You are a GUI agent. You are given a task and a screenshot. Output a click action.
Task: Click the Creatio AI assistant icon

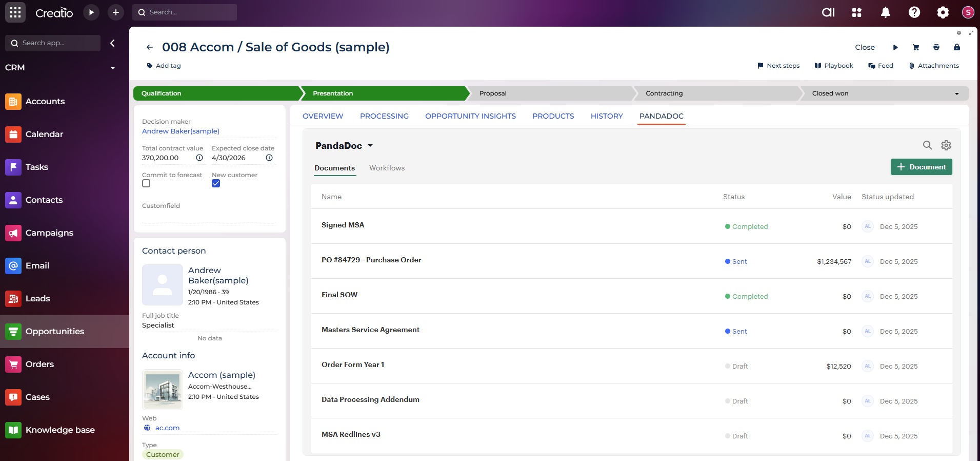pos(828,12)
